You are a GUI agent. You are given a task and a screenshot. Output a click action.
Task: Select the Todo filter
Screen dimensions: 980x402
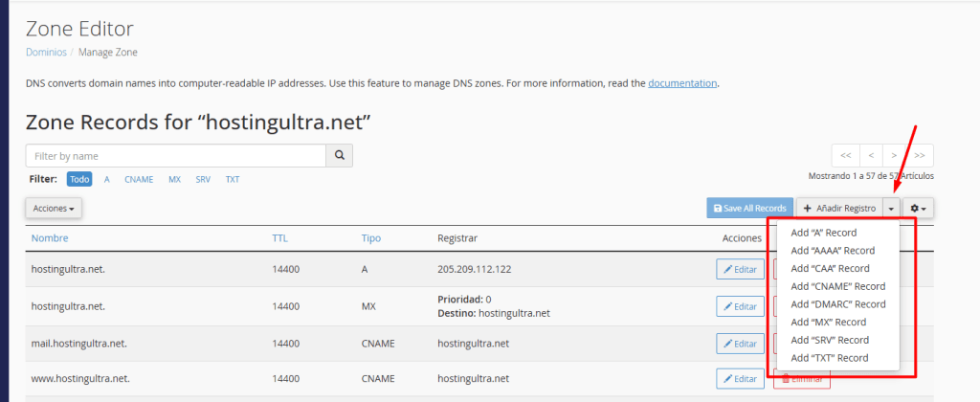(x=79, y=179)
